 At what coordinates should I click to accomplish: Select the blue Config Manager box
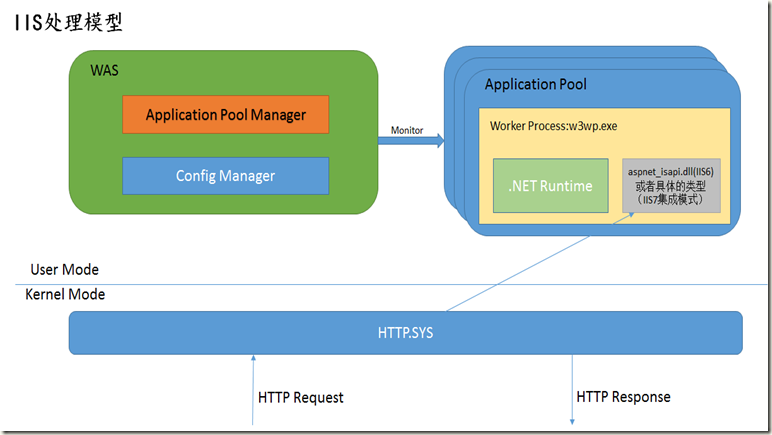pyautogui.click(x=225, y=175)
